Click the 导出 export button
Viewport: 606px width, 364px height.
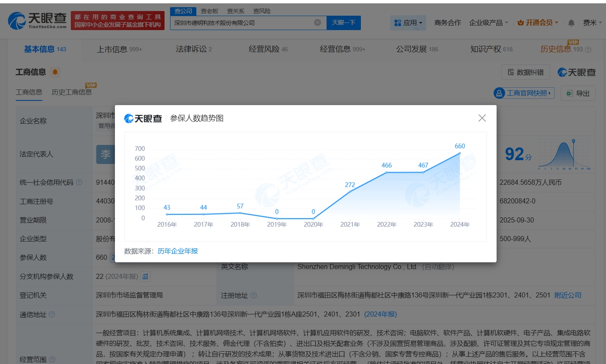click(x=578, y=93)
